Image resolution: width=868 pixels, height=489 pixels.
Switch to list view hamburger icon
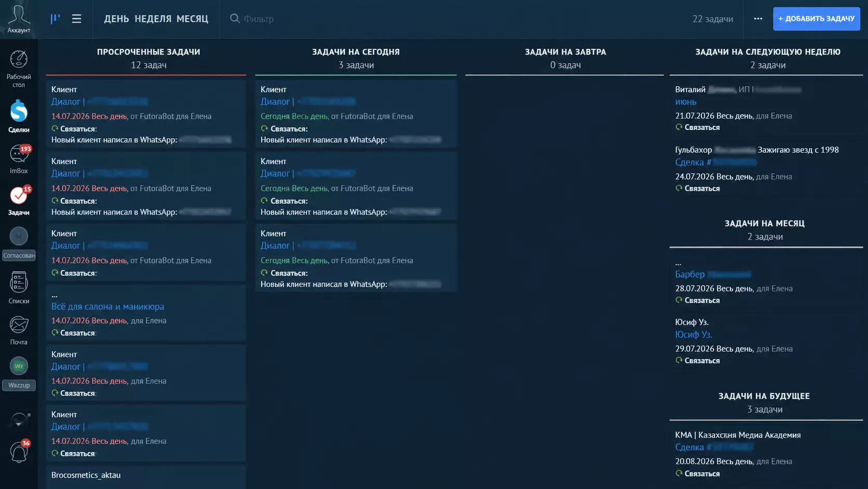(x=76, y=19)
